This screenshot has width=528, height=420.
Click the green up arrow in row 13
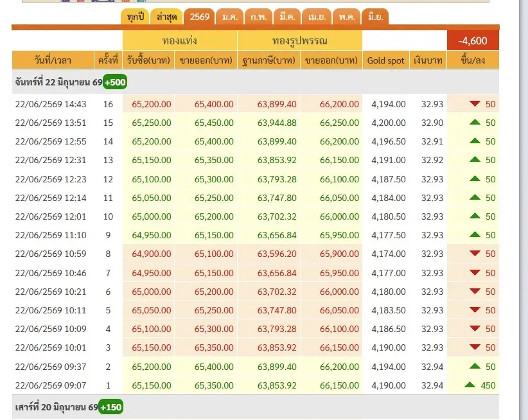point(475,159)
